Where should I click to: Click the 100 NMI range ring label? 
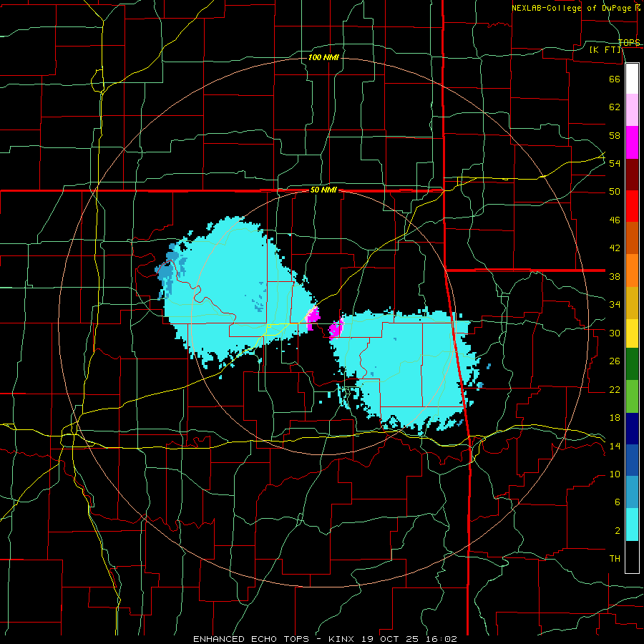[323, 57]
